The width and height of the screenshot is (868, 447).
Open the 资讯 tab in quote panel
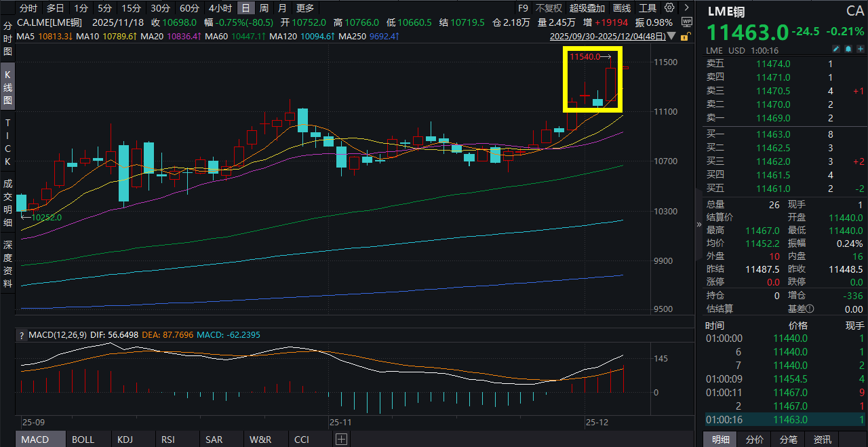tap(823, 440)
